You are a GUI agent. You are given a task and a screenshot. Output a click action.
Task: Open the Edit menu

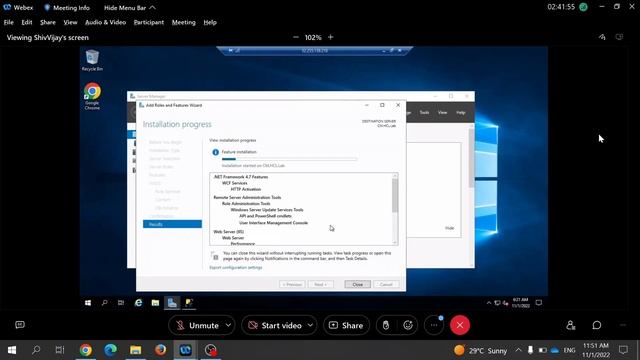27,22
